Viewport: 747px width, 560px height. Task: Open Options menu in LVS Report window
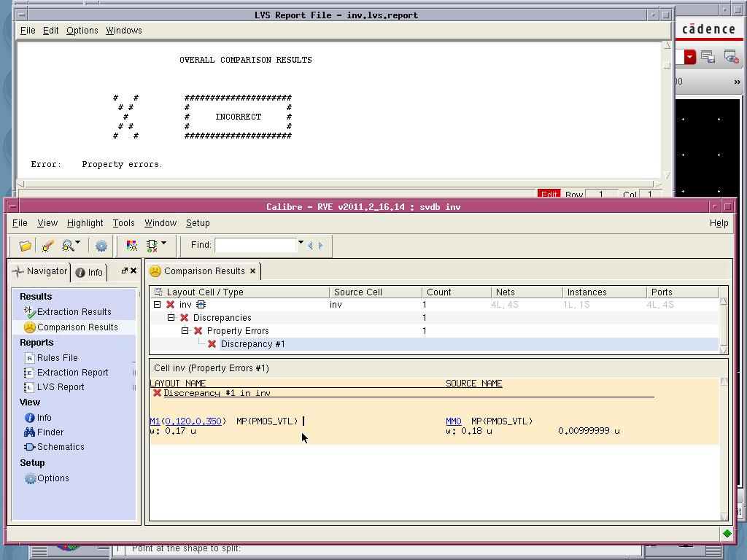click(x=82, y=31)
